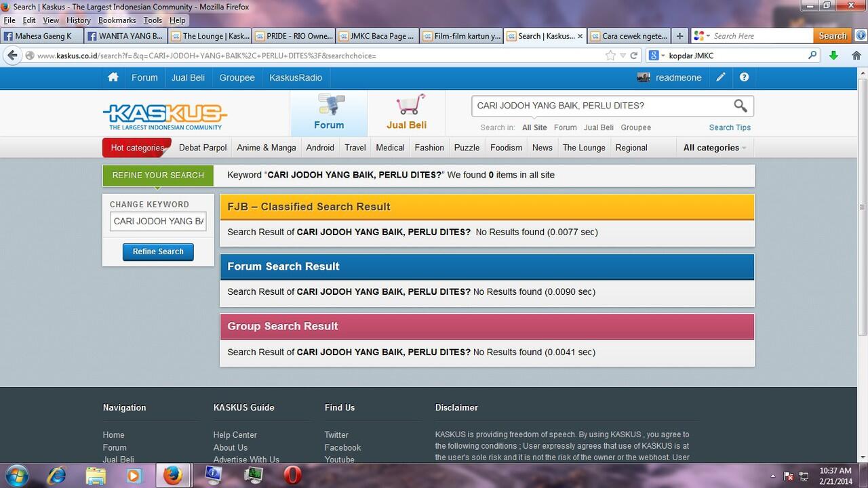Open the Debat Parpol category
868x488 pixels.
click(203, 148)
